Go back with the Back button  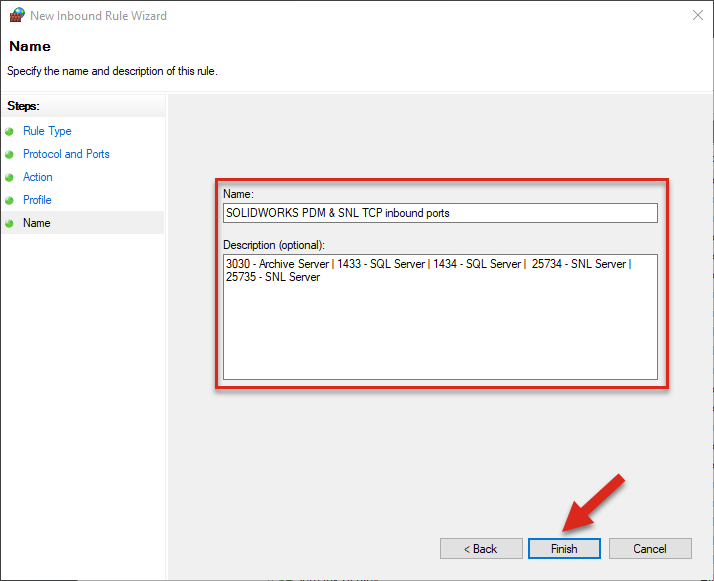coord(481,549)
